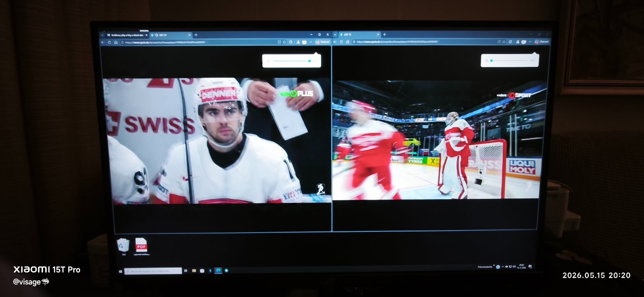The height and width of the screenshot is (297, 644).
Task: Expand the tab actions menu in the left window
Action: pos(102,35)
